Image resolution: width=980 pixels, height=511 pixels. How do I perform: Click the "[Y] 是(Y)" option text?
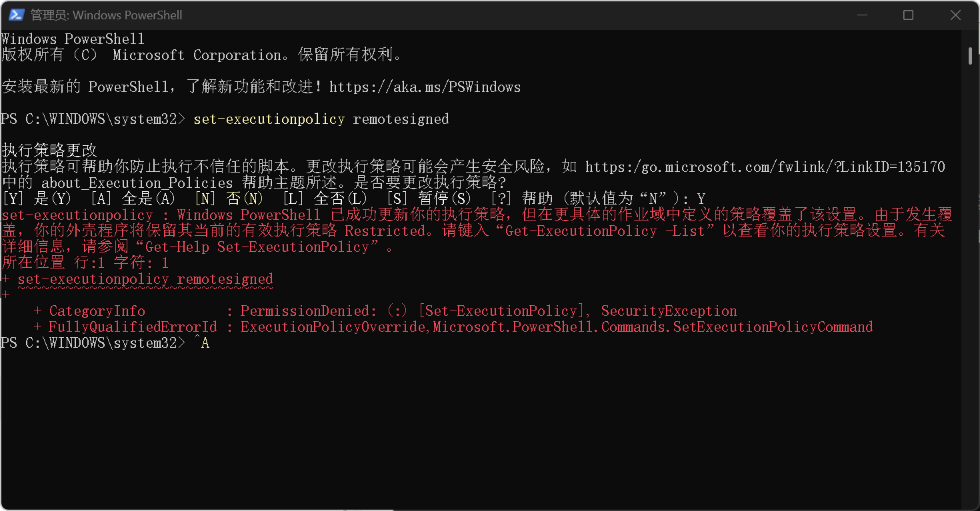pyautogui.click(x=37, y=198)
